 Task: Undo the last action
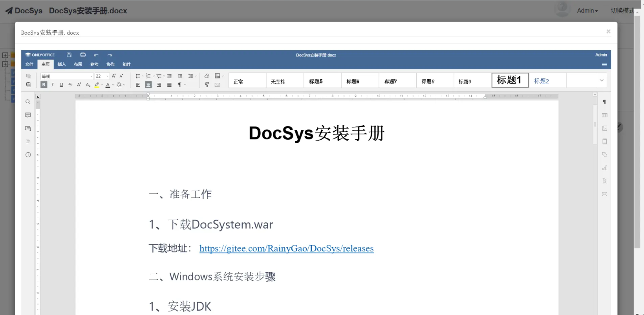[96, 55]
